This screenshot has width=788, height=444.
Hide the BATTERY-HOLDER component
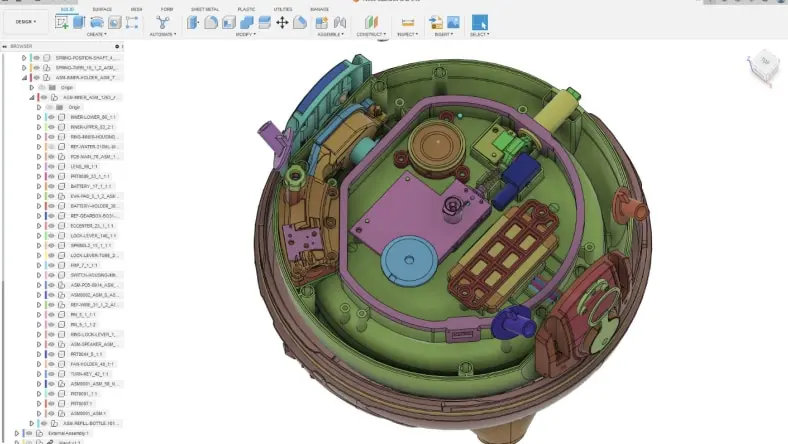pos(51,206)
